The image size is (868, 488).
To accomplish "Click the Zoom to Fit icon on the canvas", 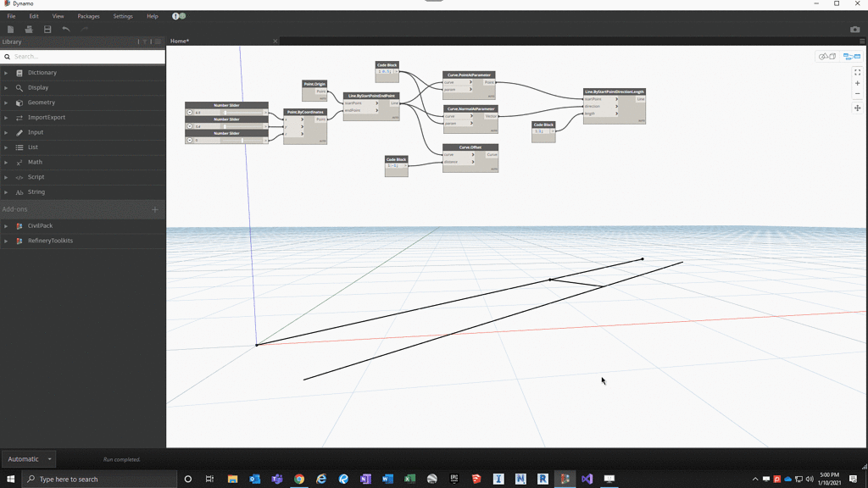I will click(858, 72).
